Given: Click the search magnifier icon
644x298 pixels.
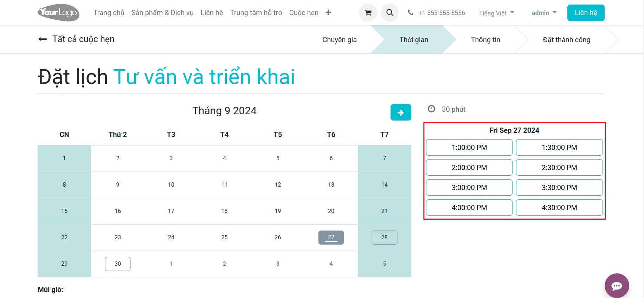Looking at the screenshot, I should (390, 13).
